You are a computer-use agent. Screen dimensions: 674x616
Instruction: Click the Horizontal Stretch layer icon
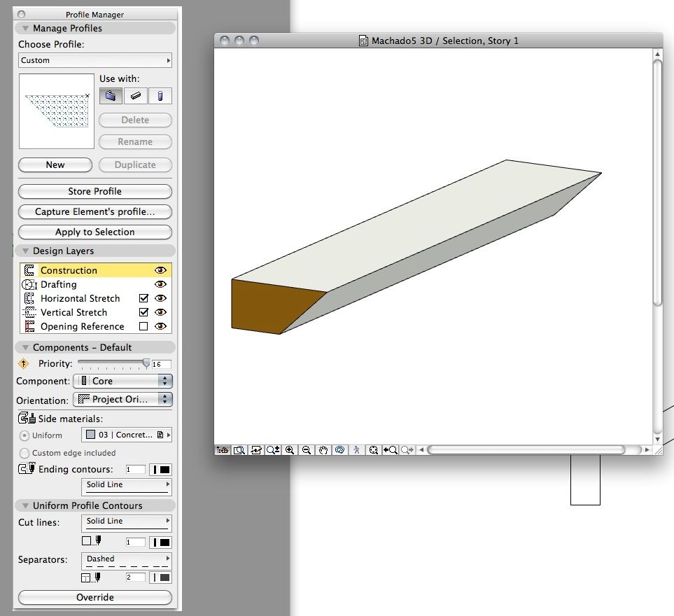pos(29,298)
